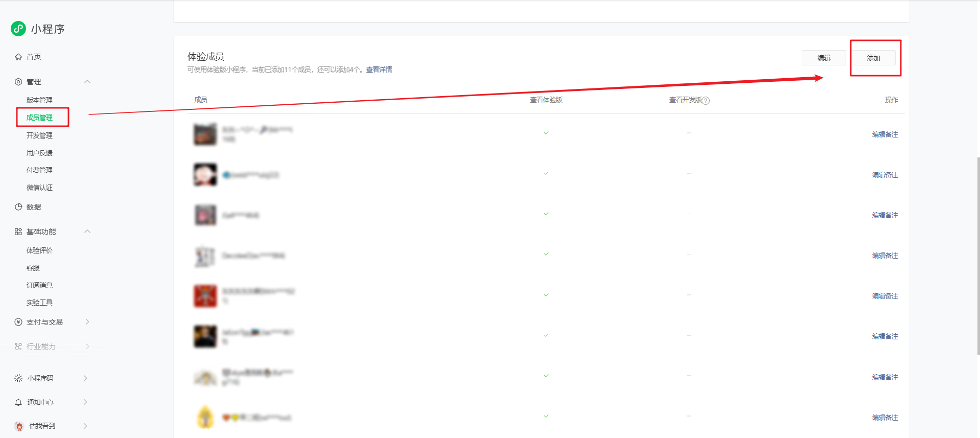Collapse the 管理 section chevron
Image resolution: width=980 pixels, height=438 pixels.
pos(87,82)
